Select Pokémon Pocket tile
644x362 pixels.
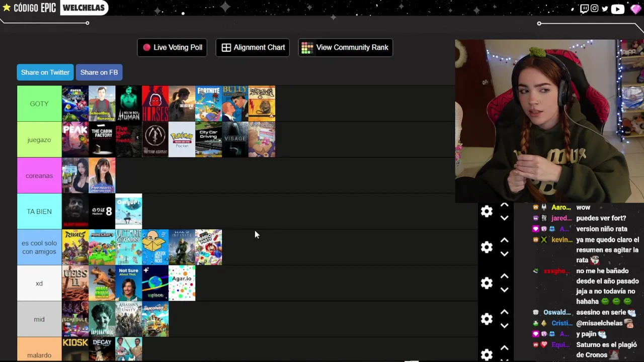pyautogui.click(x=182, y=140)
